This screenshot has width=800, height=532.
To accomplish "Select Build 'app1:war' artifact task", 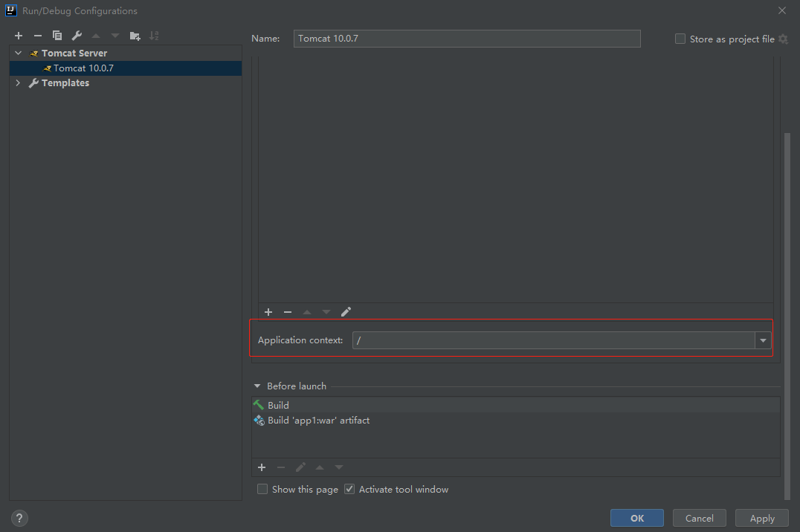I will (x=516, y=421).
